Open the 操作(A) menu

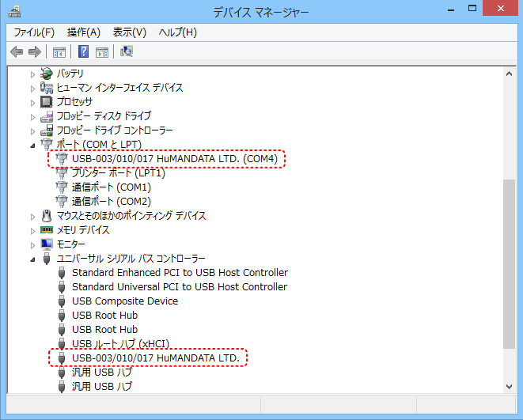(x=84, y=32)
